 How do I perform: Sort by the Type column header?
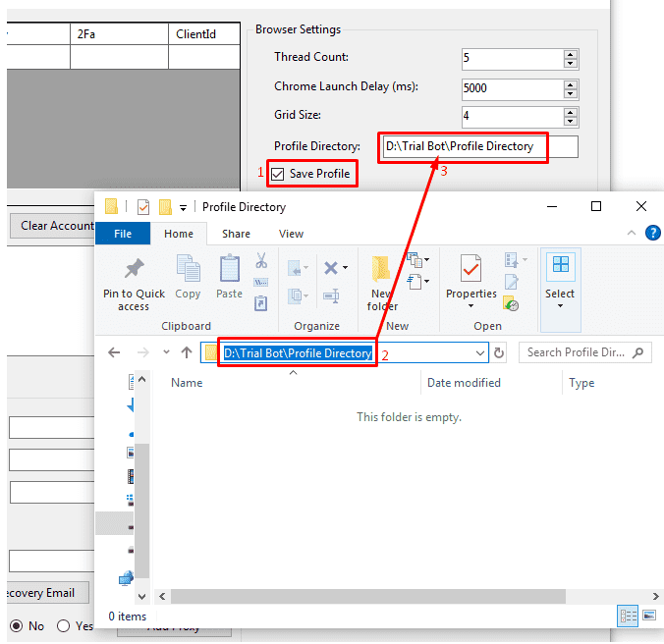(581, 383)
